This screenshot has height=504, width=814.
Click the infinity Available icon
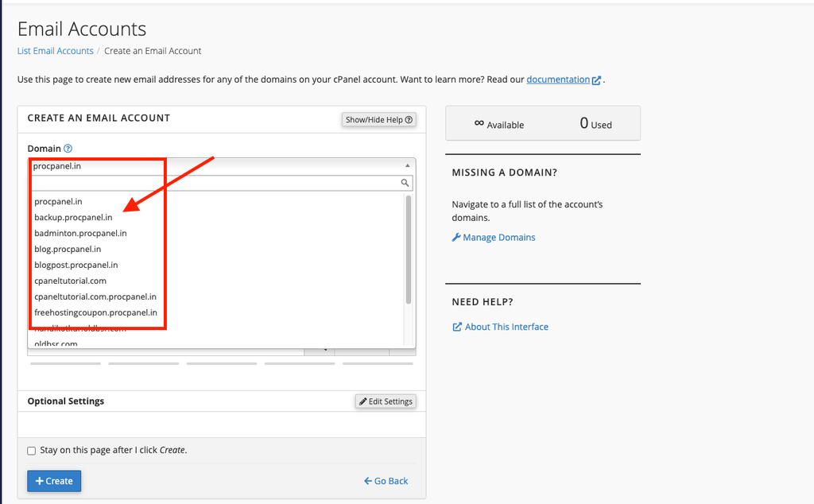coord(479,123)
